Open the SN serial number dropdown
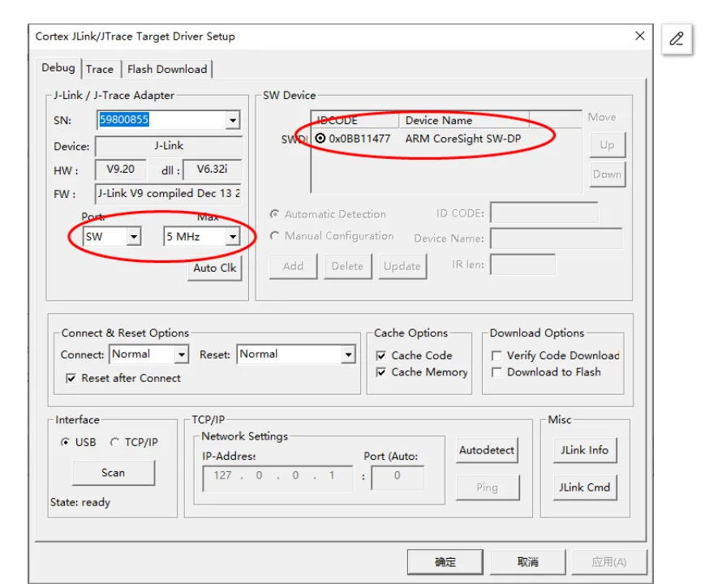This screenshot has height=588, width=718. (233, 120)
